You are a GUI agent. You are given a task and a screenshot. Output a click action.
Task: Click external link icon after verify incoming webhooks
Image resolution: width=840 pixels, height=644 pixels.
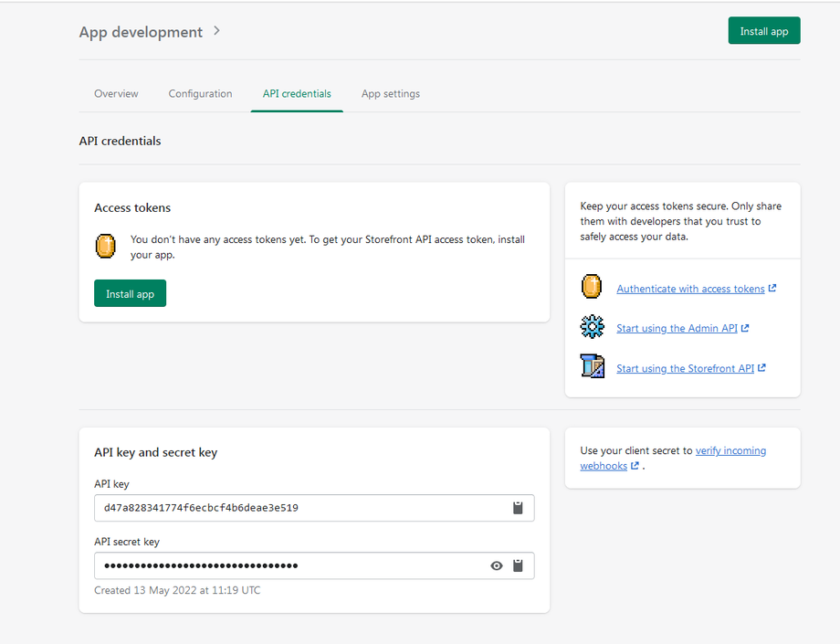point(635,466)
